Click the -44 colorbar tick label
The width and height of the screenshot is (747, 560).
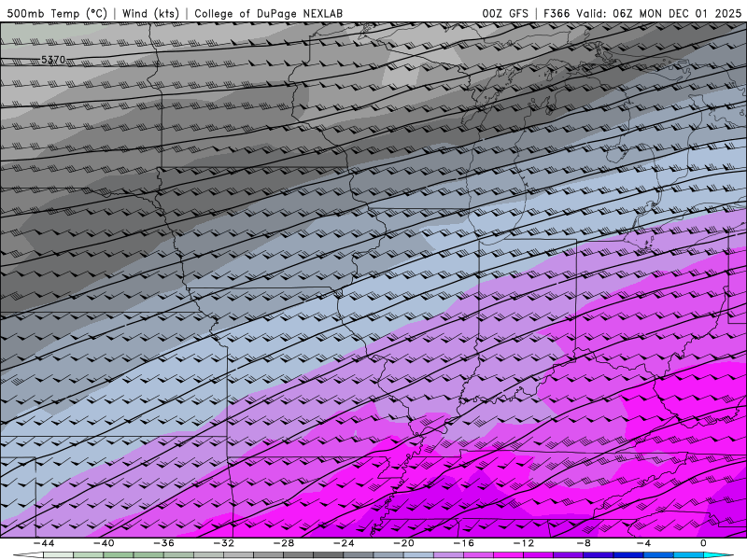pyautogui.click(x=44, y=543)
